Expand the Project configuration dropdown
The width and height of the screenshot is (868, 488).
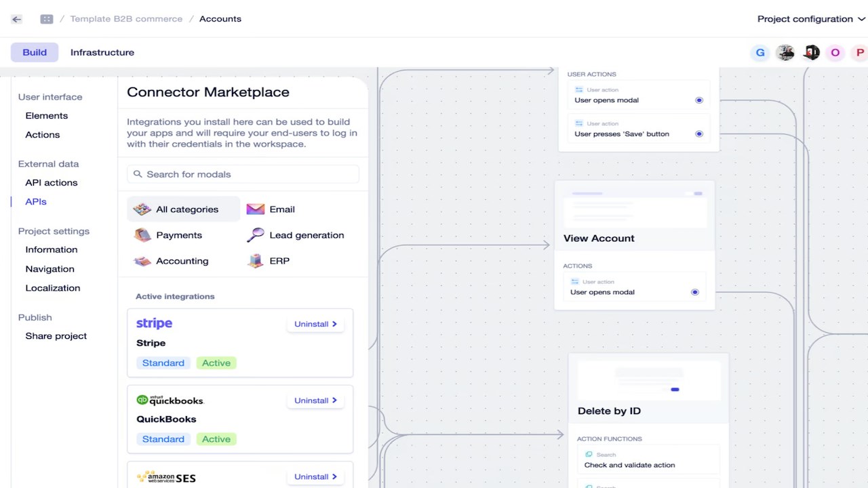(811, 19)
